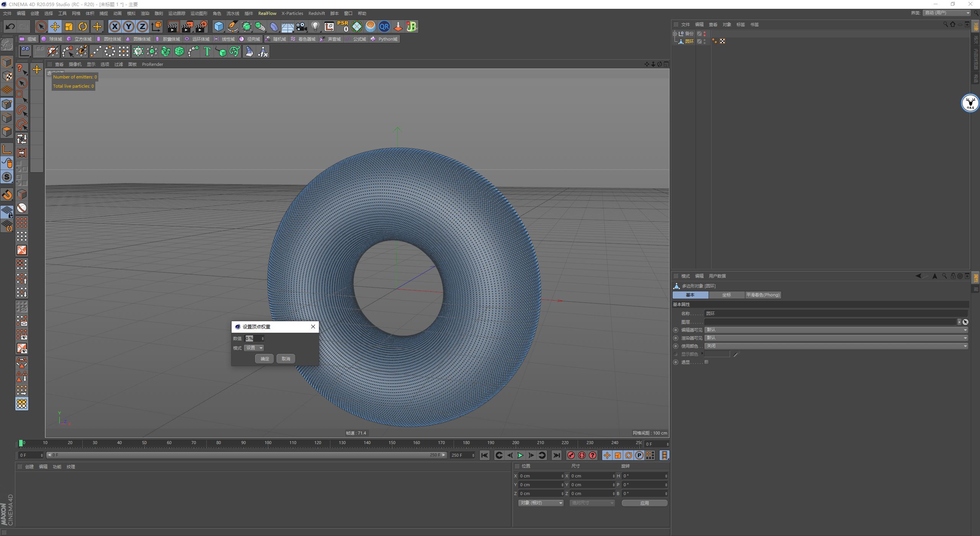The height and width of the screenshot is (536, 980).
Task: Toggle the Z axis lock
Action: tap(142, 26)
